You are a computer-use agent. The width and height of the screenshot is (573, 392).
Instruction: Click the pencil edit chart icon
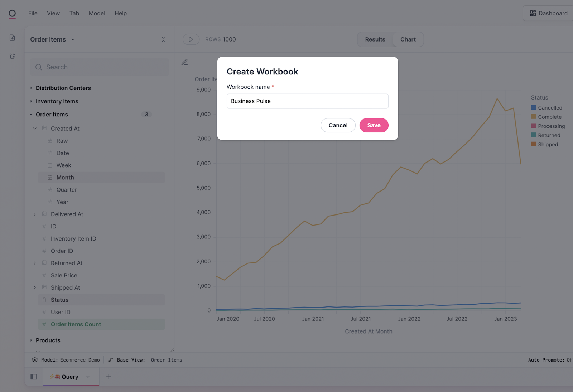coord(184,62)
